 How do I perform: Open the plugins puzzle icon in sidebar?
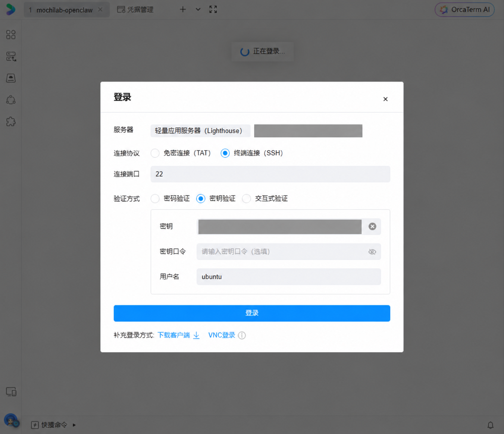[x=11, y=122]
